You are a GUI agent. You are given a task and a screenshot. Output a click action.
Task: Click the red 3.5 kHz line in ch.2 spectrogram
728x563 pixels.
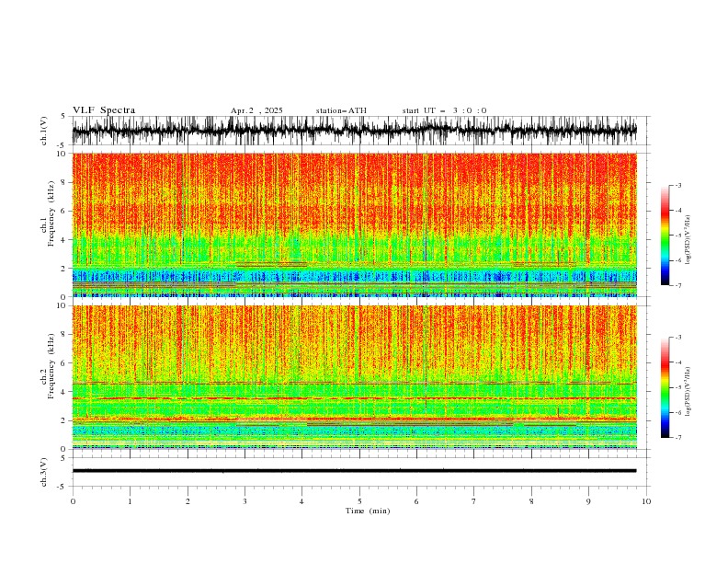click(354, 398)
